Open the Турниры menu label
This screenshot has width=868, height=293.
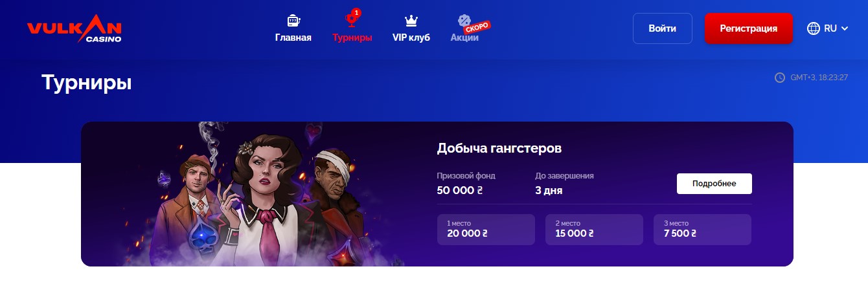click(x=352, y=38)
